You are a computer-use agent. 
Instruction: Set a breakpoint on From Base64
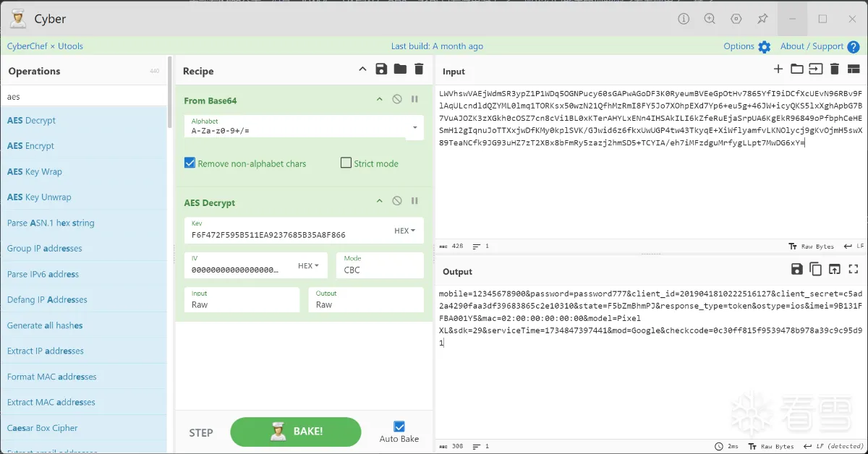(415, 100)
